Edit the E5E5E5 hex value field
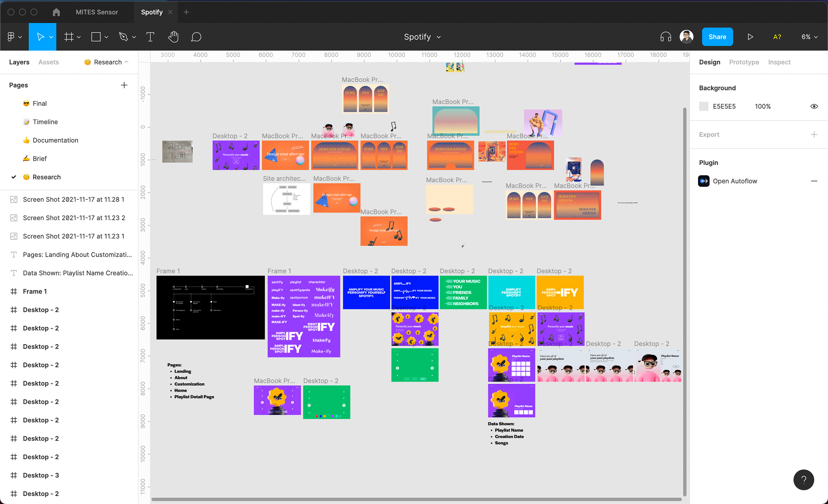 click(x=724, y=106)
